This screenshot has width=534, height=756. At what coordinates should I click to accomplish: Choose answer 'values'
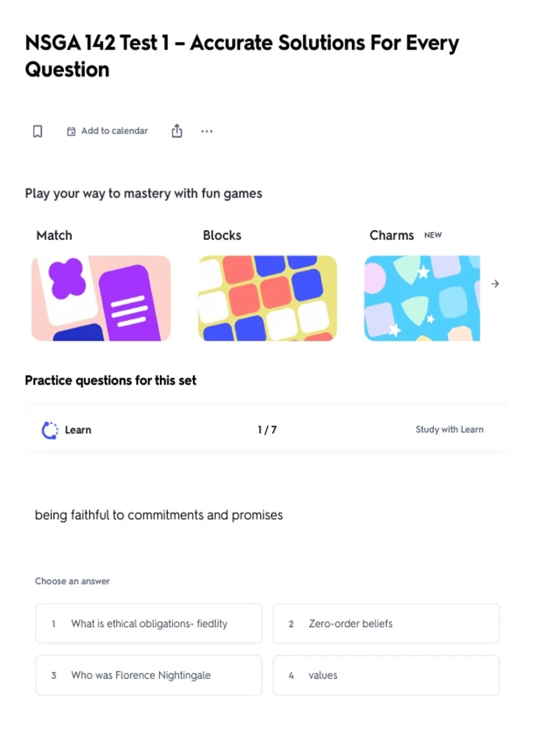[x=386, y=675]
